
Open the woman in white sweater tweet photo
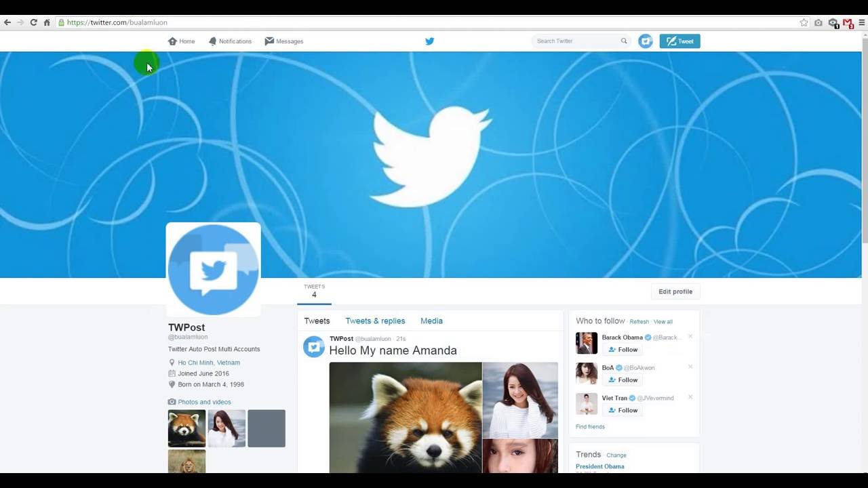coord(520,400)
